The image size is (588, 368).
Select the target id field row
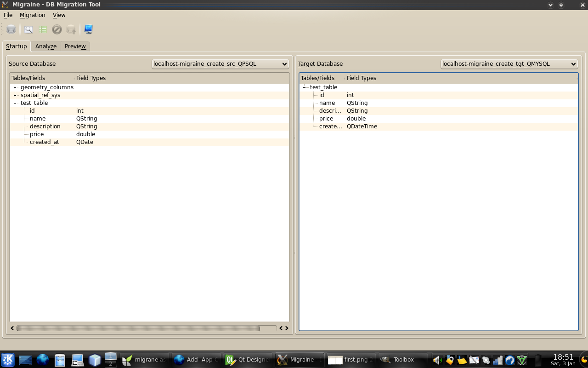coord(439,95)
